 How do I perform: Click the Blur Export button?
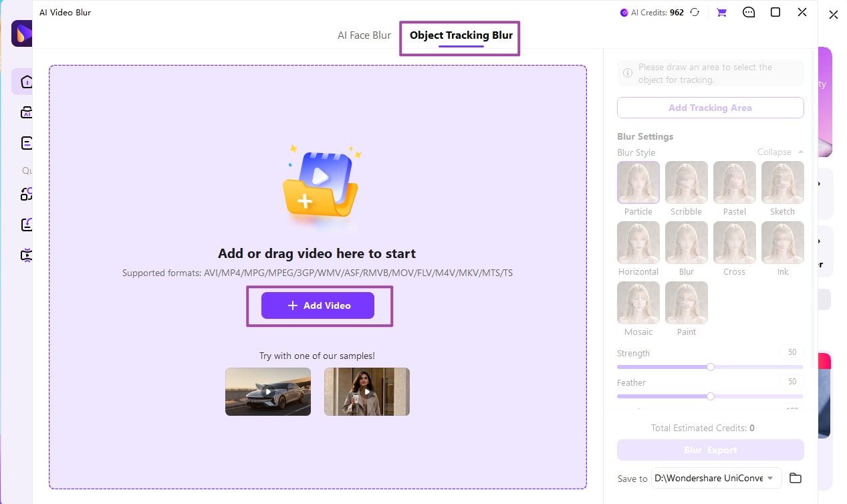pos(710,450)
